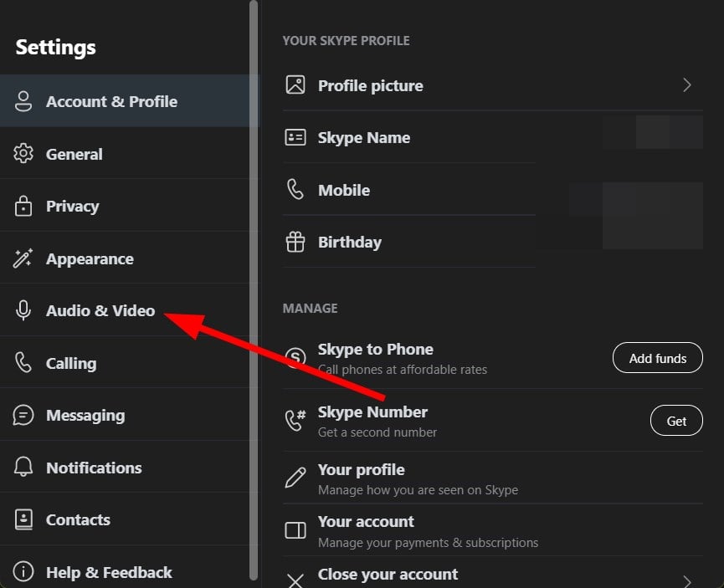Click the Help & Feedback info icon
The height and width of the screenshot is (588, 724).
click(23, 572)
